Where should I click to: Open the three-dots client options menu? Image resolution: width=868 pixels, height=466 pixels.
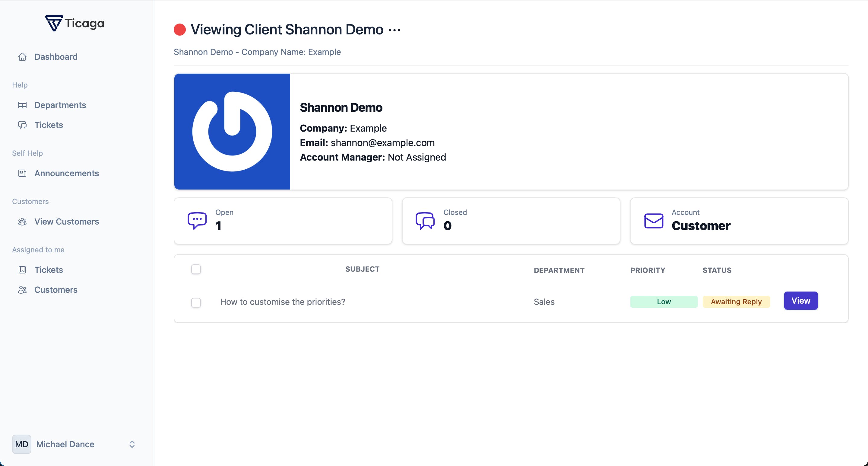pyautogui.click(x=394, y=30)
